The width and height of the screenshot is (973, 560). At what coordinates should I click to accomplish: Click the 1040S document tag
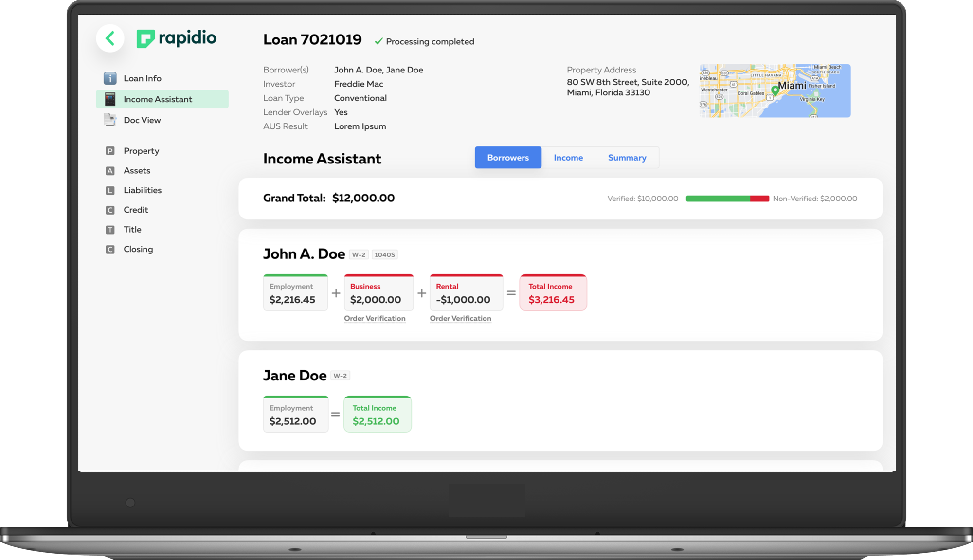click(384, 254)
